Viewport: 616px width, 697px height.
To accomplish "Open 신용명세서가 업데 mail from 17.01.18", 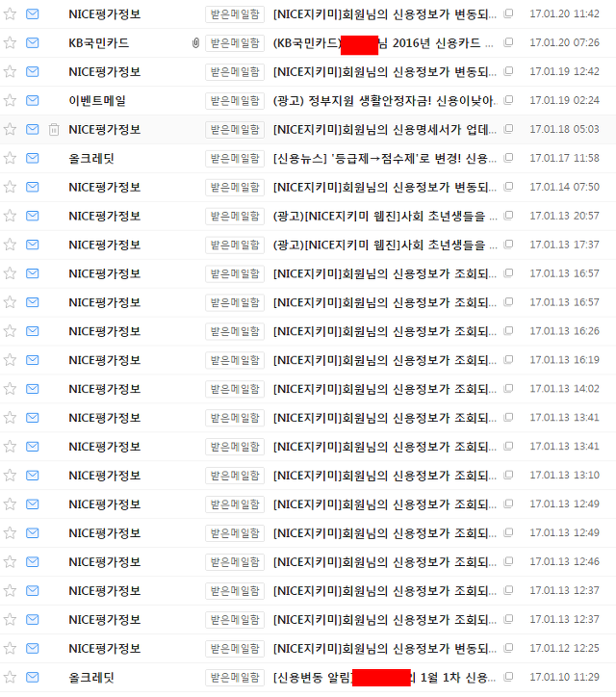I will coord(384,129).
